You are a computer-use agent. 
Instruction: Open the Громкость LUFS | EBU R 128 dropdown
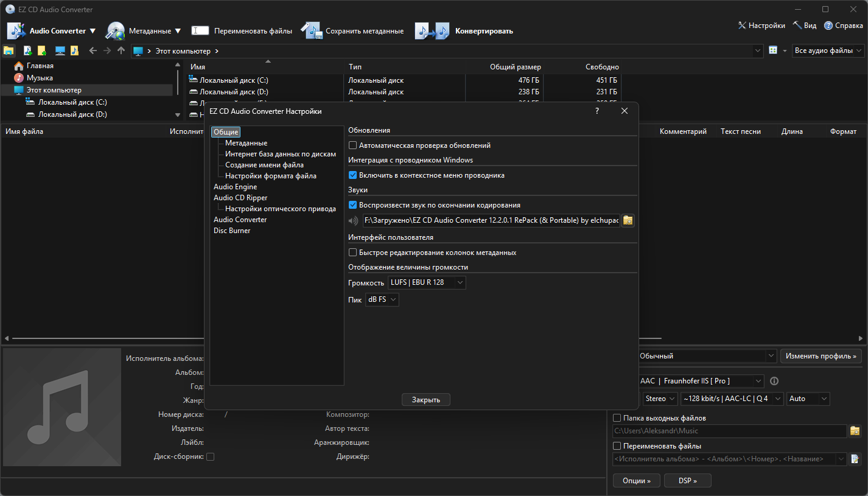click(x=427, y=282)
